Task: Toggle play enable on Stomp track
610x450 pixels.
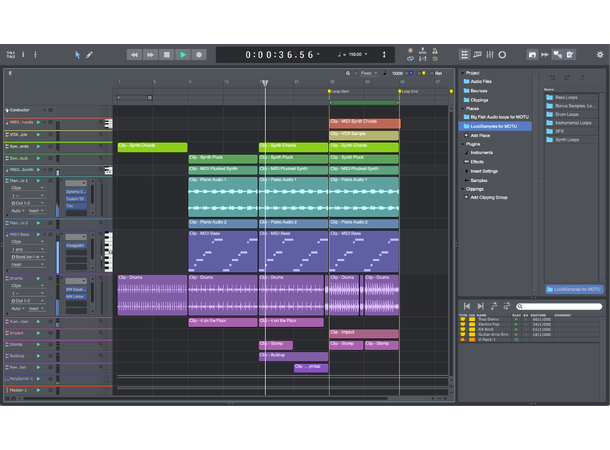Action: point(38,345)
